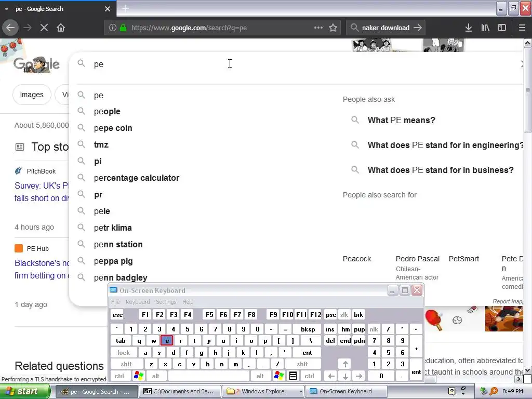This screenshot has height=399, width=532.
Task: Click the up arrow key on keyboard
Action: [345, 364]
